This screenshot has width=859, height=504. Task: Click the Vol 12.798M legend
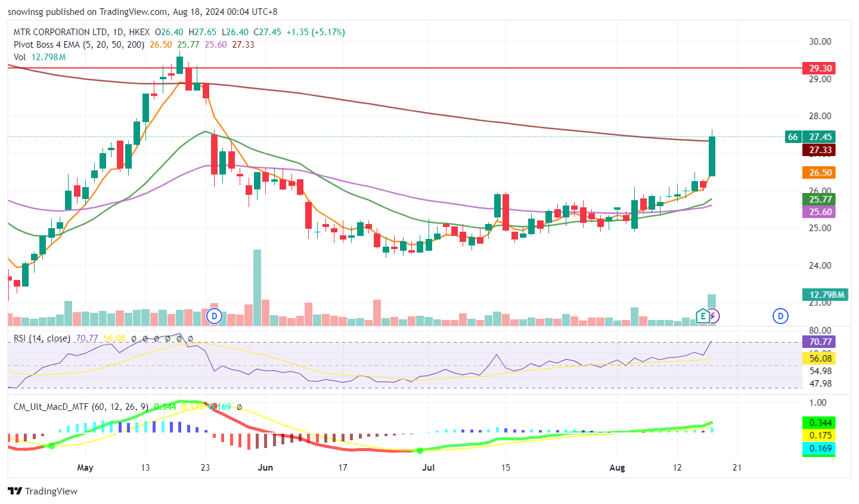pos(40,57)
